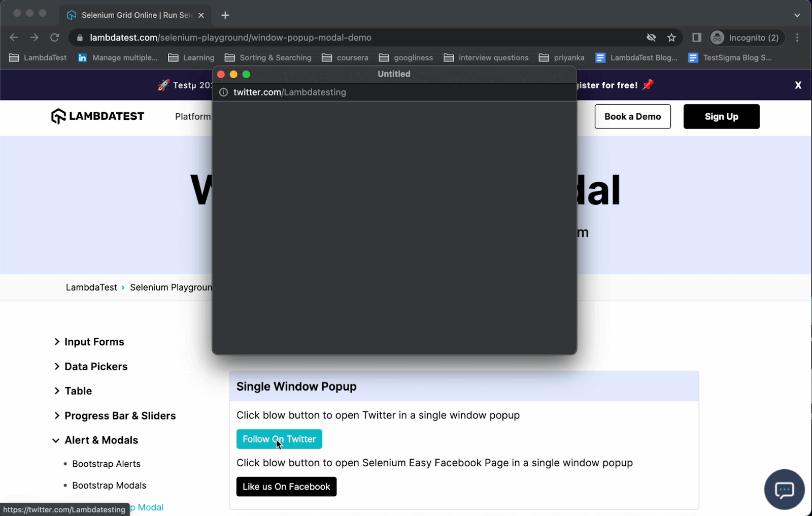812x516 pixels.
Task: Dismiss the promo banner with the X
Action: coord(798,85)
